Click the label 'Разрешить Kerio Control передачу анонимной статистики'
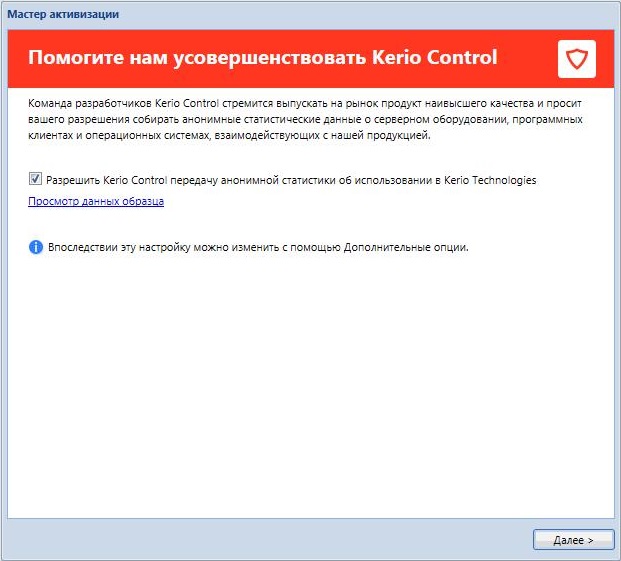The image size is (621, 561). click(x=291, y=180)
